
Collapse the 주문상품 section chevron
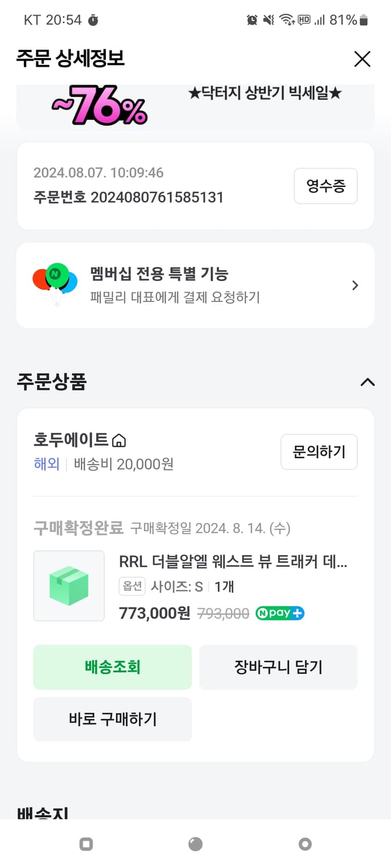367,382
